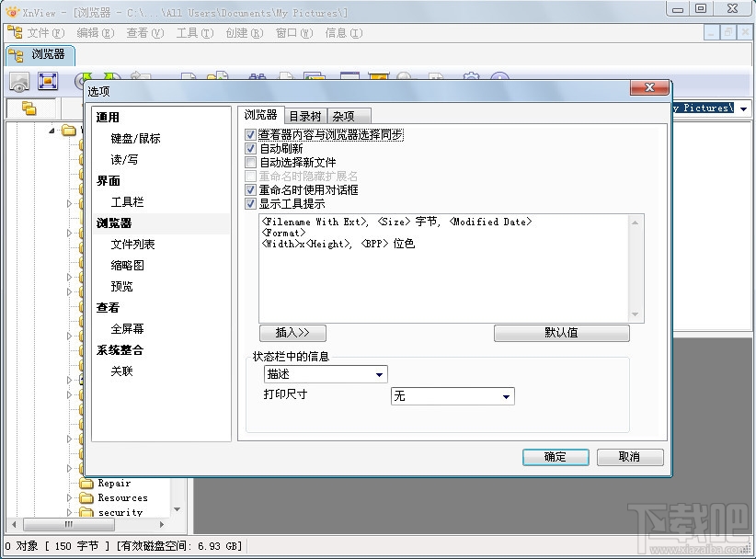Open the 工具(T) menu
Screen dimensions: 756x559
[x=190, y=33]
